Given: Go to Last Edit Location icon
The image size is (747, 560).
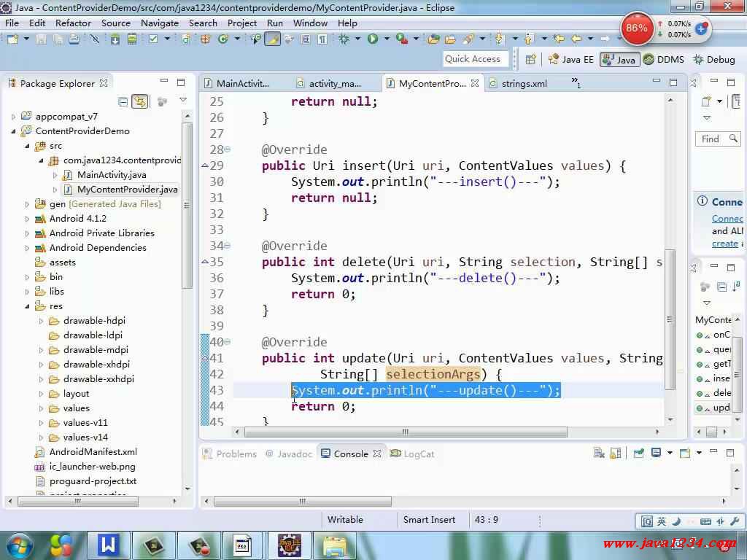Looking at the screenshot, I should point(559,39).
